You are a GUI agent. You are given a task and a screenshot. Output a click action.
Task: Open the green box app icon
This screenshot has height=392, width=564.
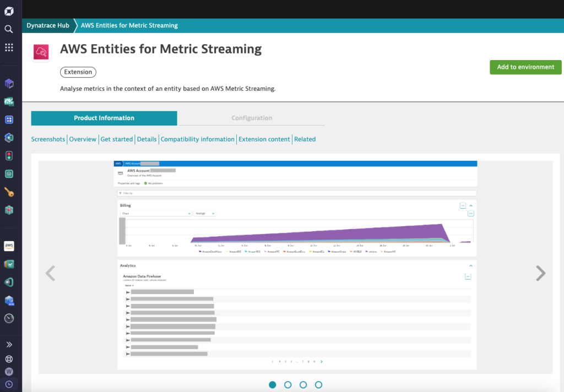pyautogui.click(x=9, y=174)
